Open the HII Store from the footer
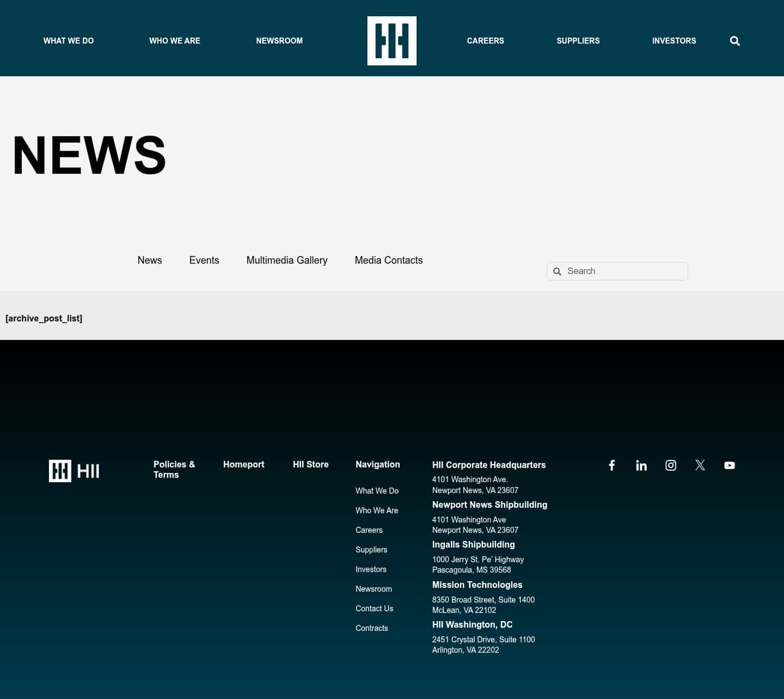Image resolution: width=784 pixels, height=699 pixels. pyautogui.click(x=310, y=464)
